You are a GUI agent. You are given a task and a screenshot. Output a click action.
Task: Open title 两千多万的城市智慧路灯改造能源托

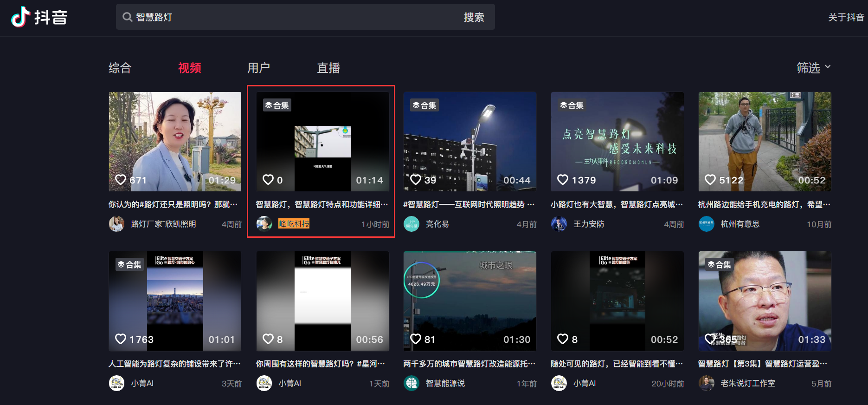click(x=469, y=364)
